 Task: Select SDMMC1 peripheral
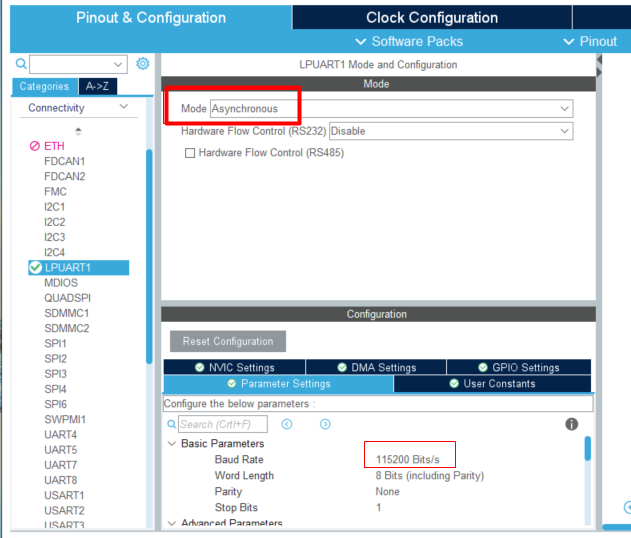tap(66, 313)
